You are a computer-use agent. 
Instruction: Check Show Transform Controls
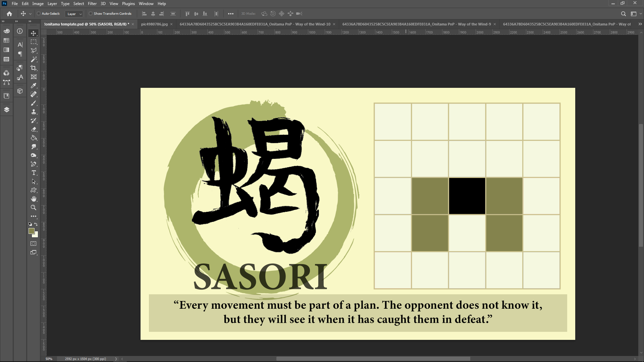coord(91,14)
